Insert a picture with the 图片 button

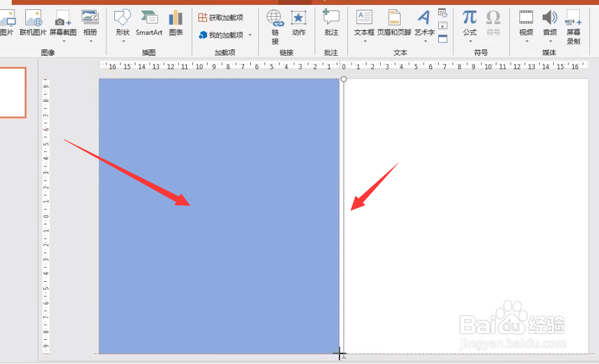tap(7, 22)
